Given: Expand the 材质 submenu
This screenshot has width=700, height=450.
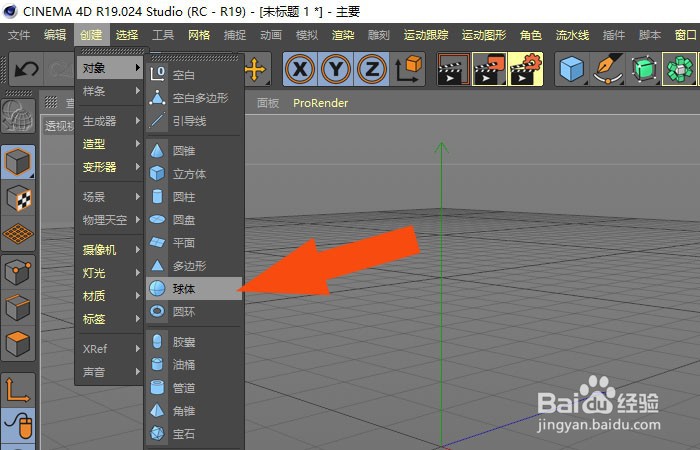Looking at the screenshot, I should [109, 296].
